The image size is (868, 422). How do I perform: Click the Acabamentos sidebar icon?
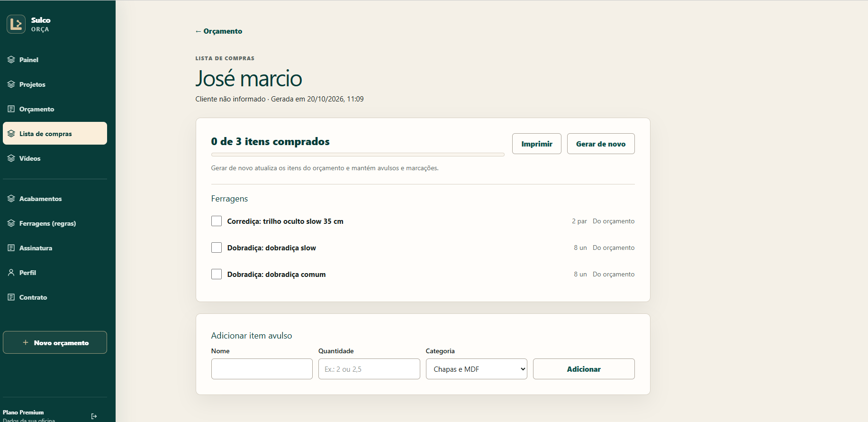(11, 199)
